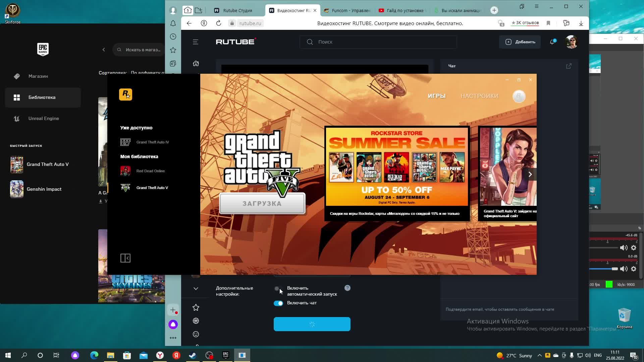Viewport: 644px width, 362px height.
Task: Click the Epic Games logo
Action: pyautogui.click(x=43, y=49)
